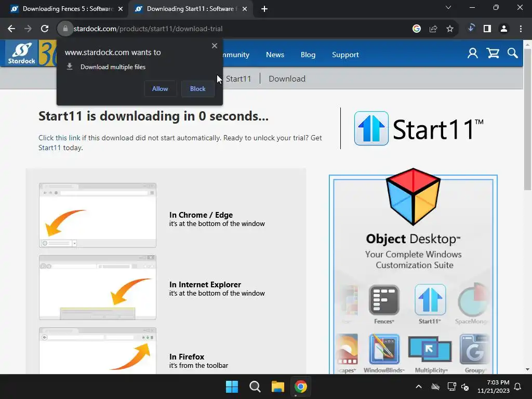Allow multiple file downloads
The width and height of the screenshot is (532, 399).
[160, 88]
